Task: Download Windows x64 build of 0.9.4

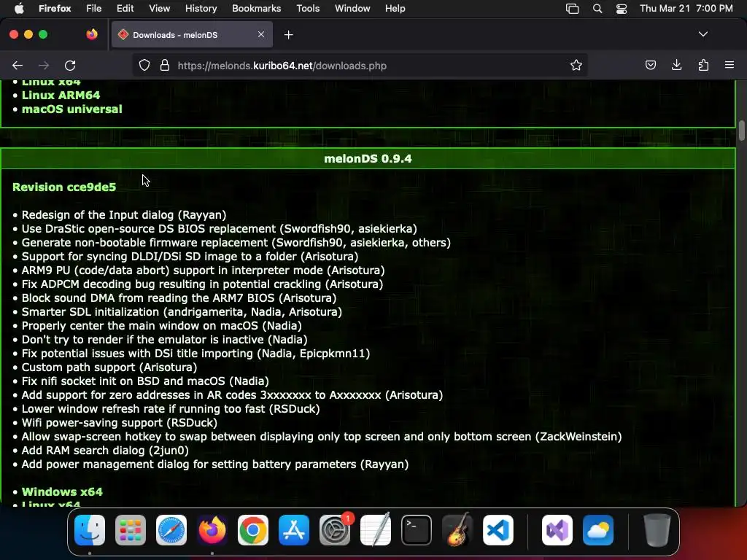Action: 62,492
